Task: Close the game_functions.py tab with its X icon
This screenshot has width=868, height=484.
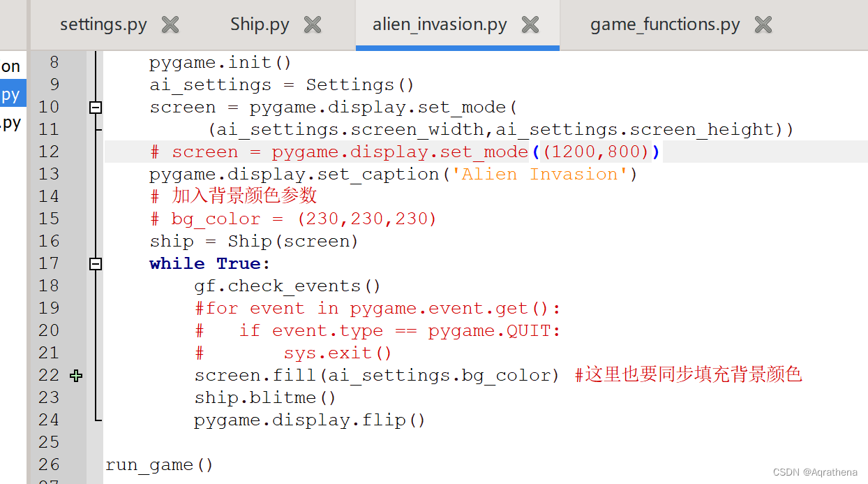Action: coord(763,24)
